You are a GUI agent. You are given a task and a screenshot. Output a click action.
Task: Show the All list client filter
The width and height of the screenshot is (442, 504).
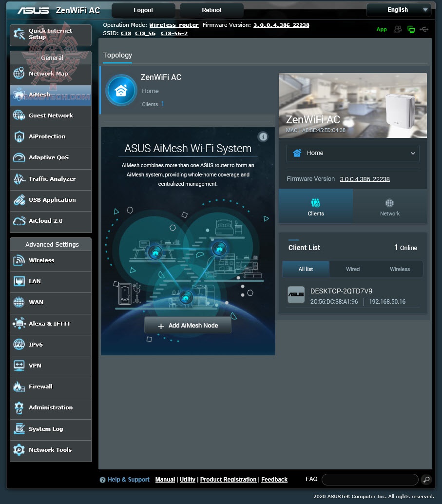pyautogui.click(x=306, y=270)
